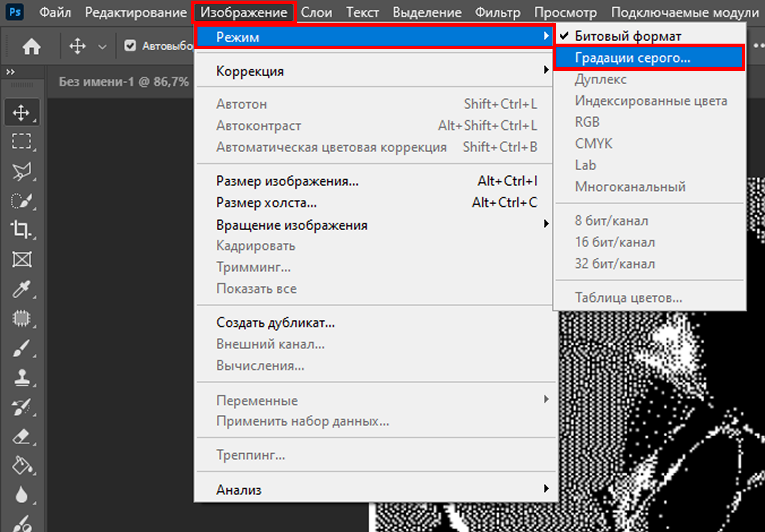The height and width of the screenshot is (532, 765).
Task: Open the Слои menu
Action: pyautogui.click(x=317, y=12)
